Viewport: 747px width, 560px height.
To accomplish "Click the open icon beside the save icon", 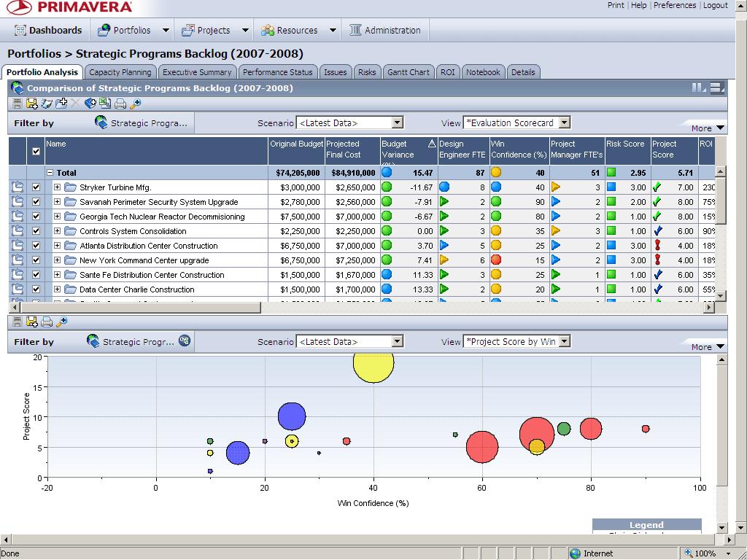I will pos(47,104).
